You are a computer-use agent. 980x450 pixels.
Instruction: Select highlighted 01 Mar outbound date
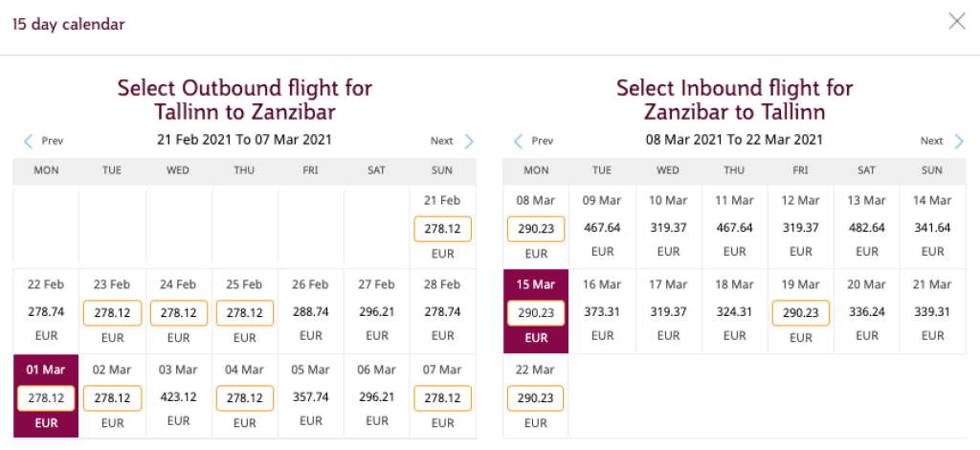coord(46,397)
